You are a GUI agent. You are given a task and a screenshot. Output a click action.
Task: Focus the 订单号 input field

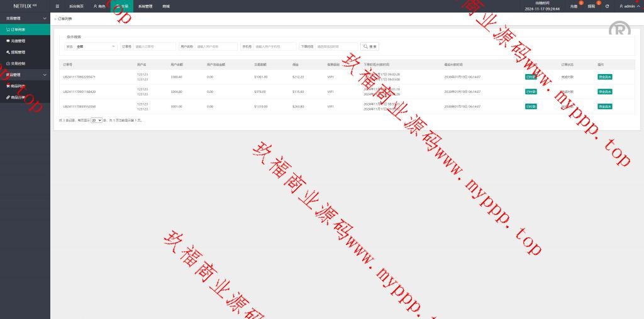coord(154,46)
